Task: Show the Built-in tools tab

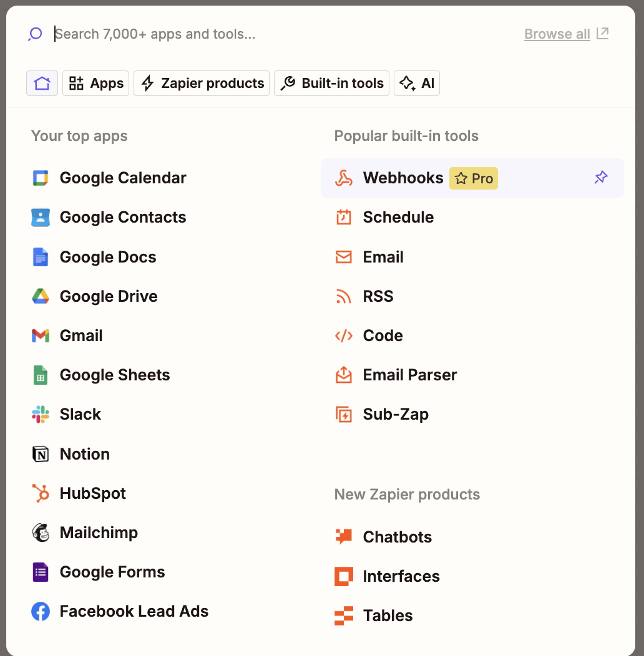Action: click(331, 84)
